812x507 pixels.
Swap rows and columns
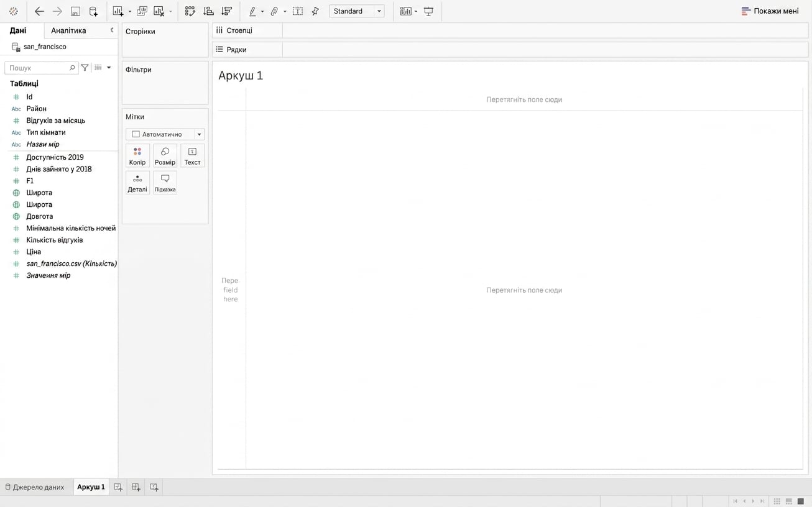click(x=190, y=11)
